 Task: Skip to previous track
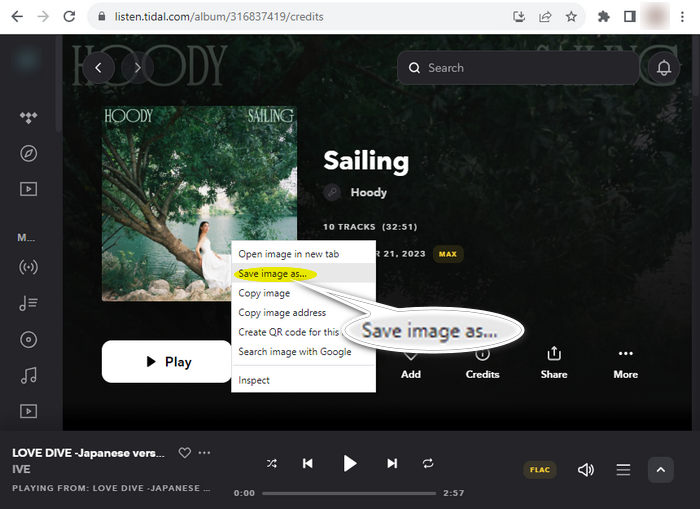click(x=308, y=463)
